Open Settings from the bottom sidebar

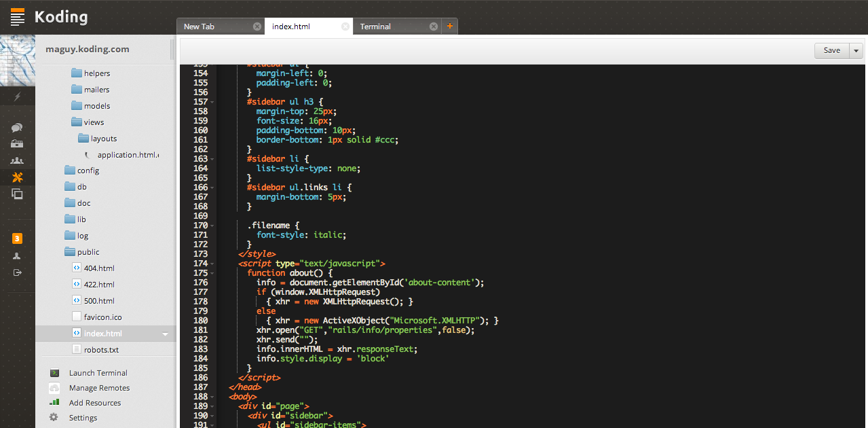point(82,417)
